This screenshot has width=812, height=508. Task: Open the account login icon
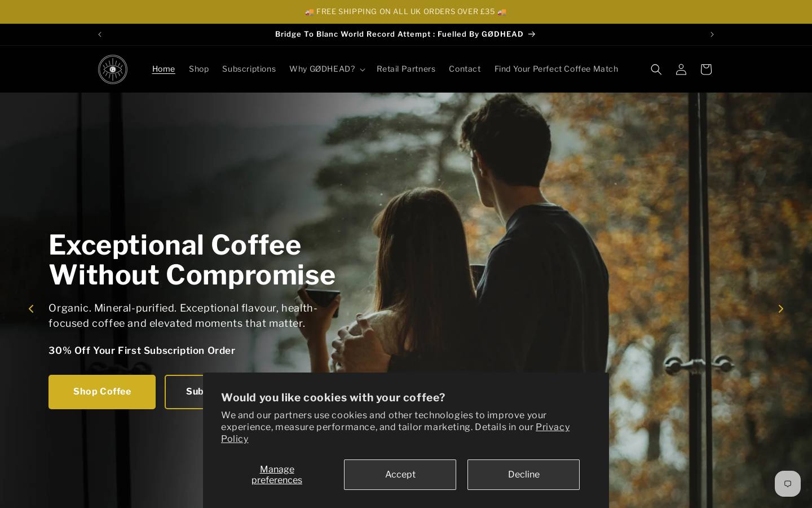681,69
